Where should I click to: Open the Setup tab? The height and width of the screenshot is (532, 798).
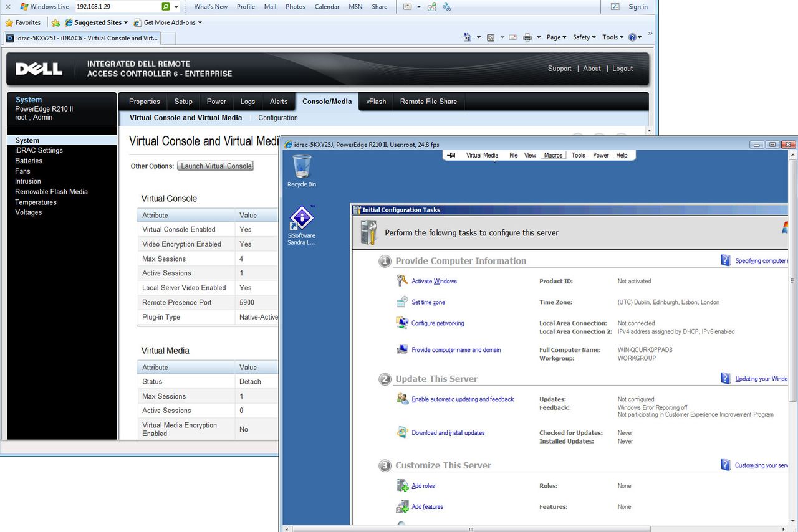coord(183,102)
